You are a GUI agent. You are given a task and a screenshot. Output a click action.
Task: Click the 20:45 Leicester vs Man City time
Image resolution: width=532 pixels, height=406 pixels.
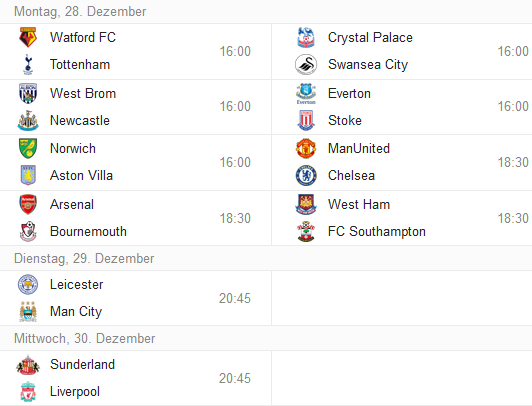[x=235, y=298]
